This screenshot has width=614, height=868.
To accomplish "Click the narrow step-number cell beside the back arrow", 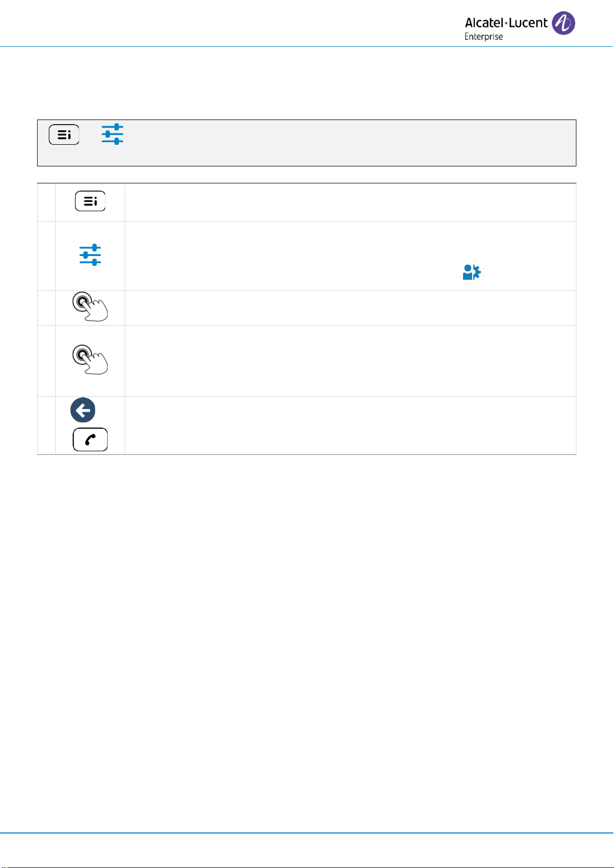I will (x=46, y=426).
